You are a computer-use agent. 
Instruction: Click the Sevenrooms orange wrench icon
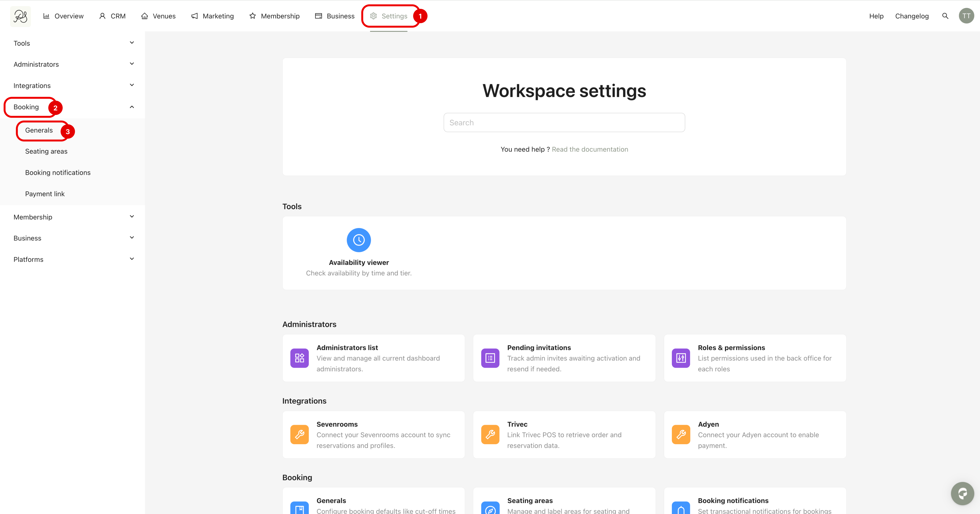[299, 434]
